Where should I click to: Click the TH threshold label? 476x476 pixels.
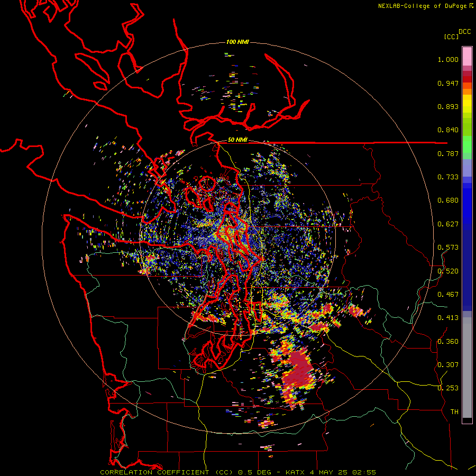click(x=454, y=412)
